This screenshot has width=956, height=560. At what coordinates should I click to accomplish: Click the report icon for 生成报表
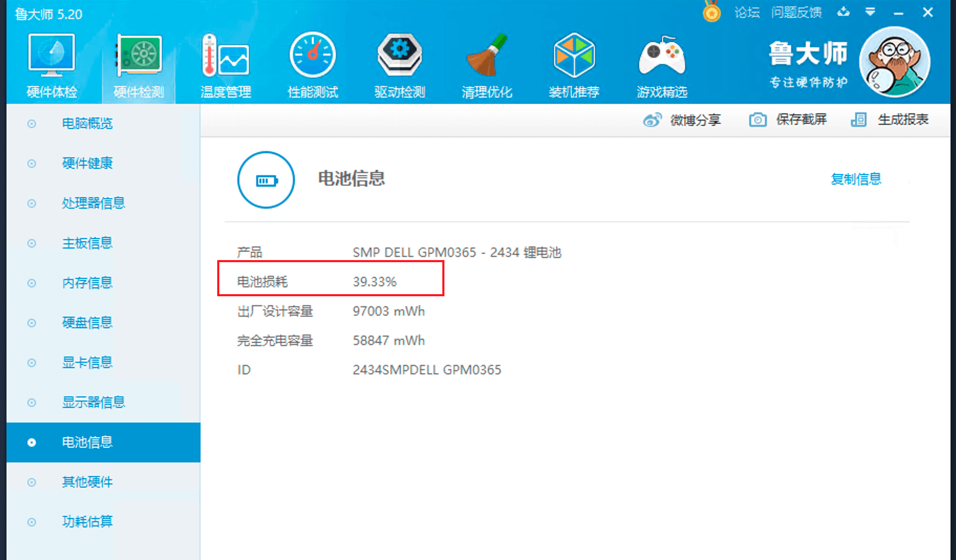pos(859,120)
